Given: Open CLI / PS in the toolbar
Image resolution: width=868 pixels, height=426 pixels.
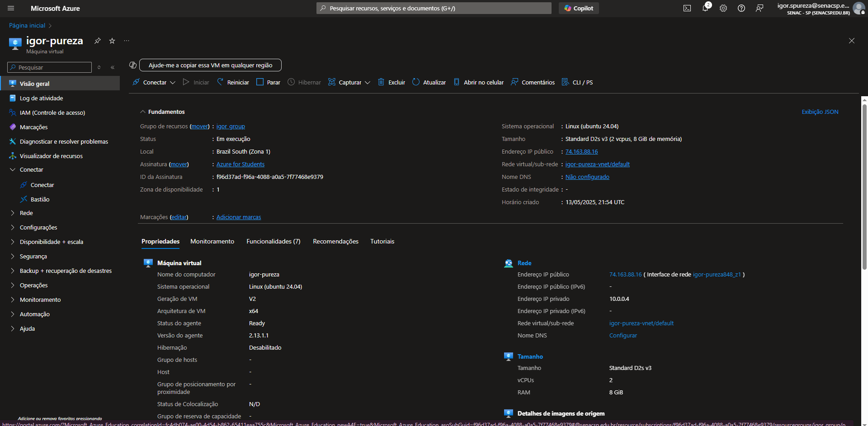Looking at the screenshot, I should click(x=577, y=82).
